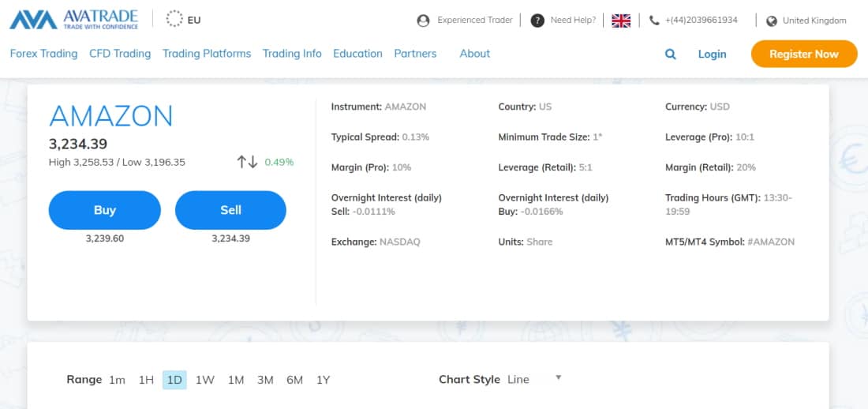Click the AvaTrade logo

[73, 20]
